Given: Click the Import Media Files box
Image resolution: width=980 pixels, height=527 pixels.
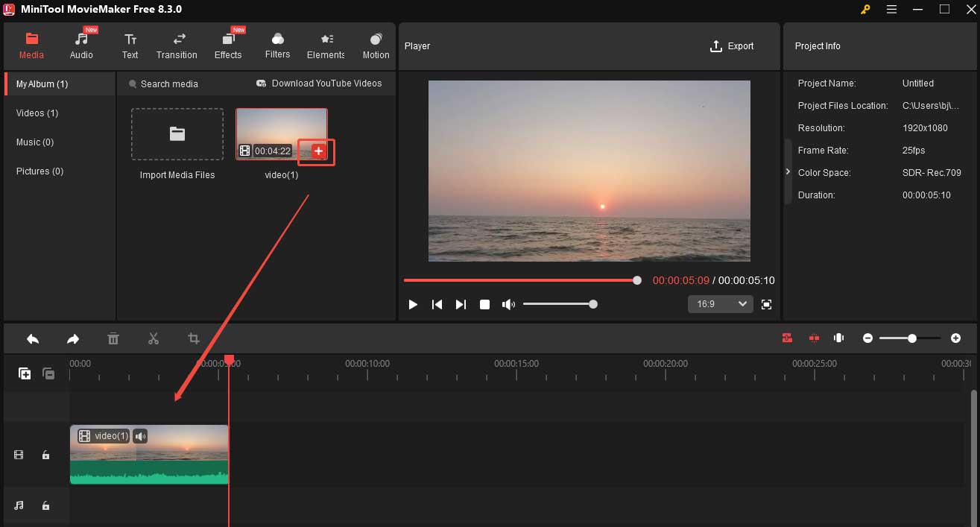Looking at the screenshot, I should pyautogui.click(x=177, y=134).
